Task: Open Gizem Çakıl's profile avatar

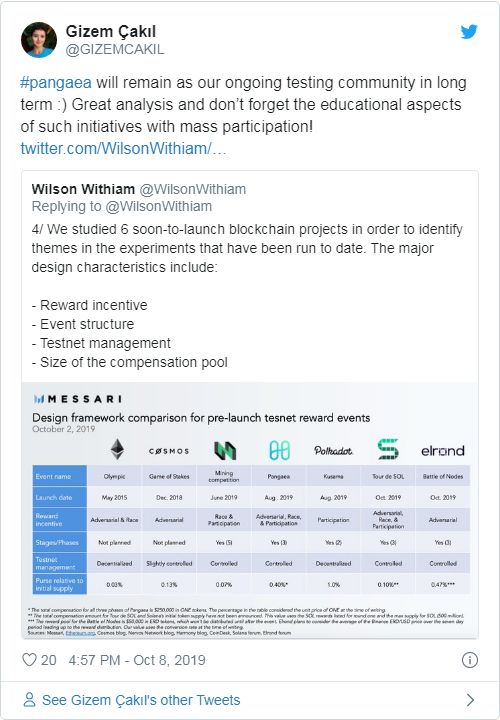Action: click(39, 39)
